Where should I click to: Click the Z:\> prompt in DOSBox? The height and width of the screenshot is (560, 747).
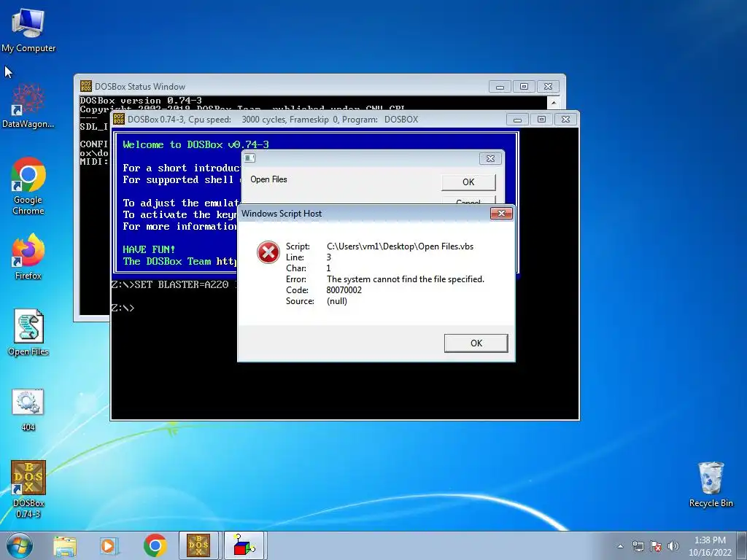[123, 308]
